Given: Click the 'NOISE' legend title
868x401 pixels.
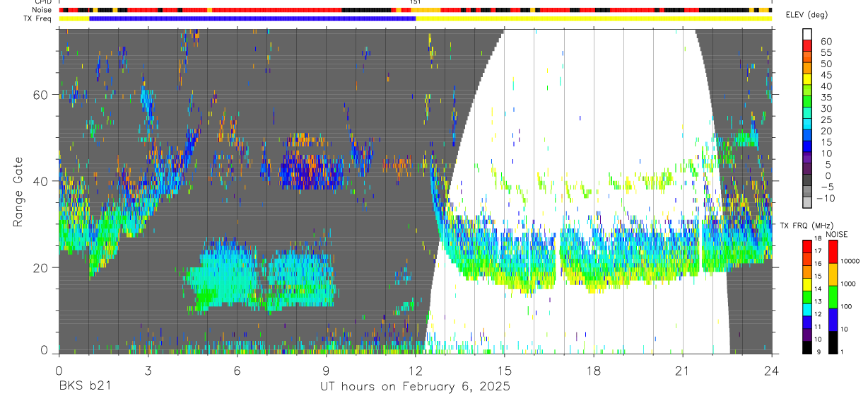Looking at the screenshot, I should (836, 234).
